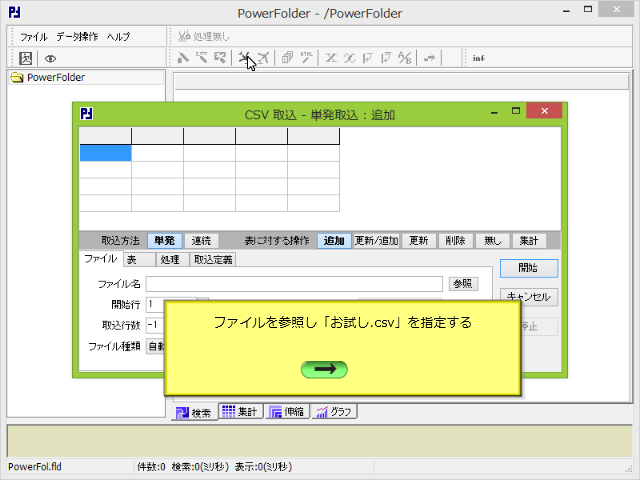This screenshot has width=640, height=480.
Task: Select 連続 import method
Action: click(201, 240)
